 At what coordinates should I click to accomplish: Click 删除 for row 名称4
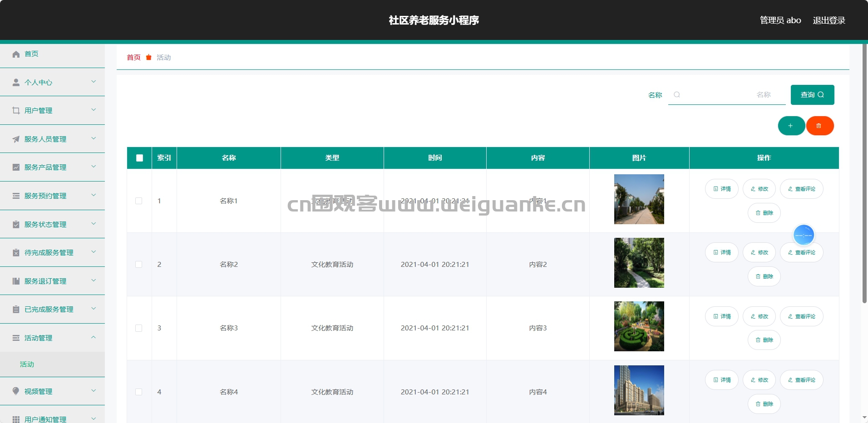[764, 404]
